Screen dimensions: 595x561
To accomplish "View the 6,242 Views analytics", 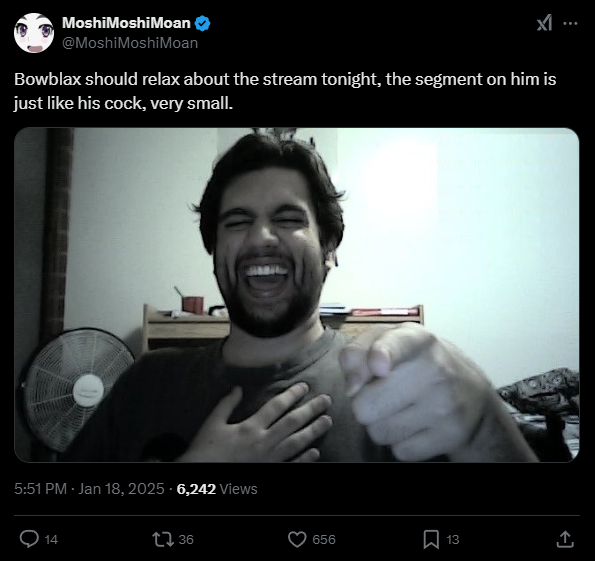I will (217, 489).
